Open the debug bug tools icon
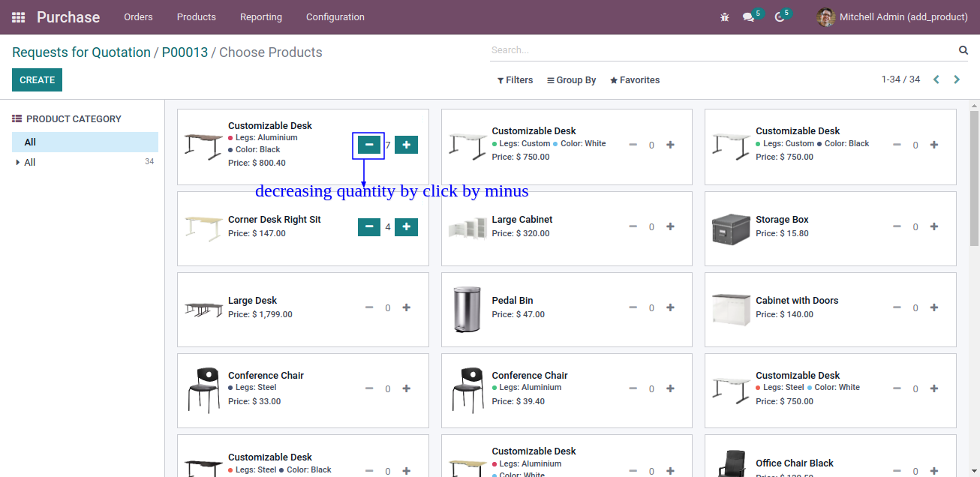Screen dimensions: 980x477 [724, 17]
